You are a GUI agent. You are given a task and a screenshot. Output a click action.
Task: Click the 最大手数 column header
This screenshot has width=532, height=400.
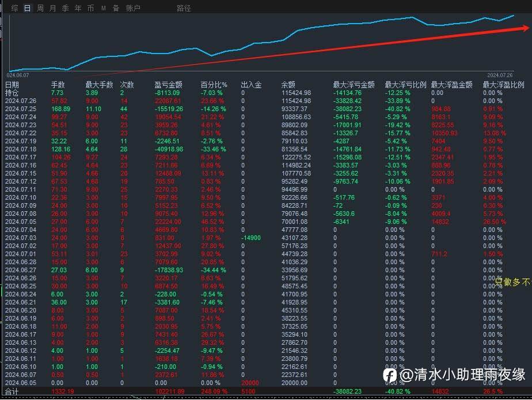99,85
